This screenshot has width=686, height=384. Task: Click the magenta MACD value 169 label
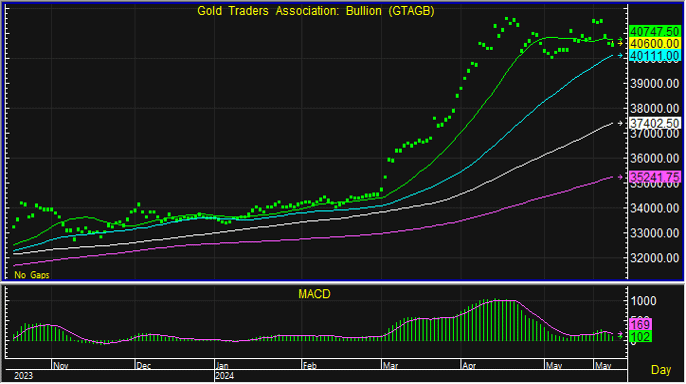(x=640, y=325)
